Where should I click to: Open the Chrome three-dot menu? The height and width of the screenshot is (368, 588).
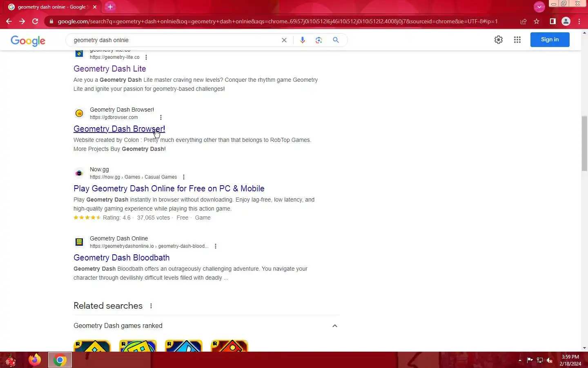(x=579, y=21)
